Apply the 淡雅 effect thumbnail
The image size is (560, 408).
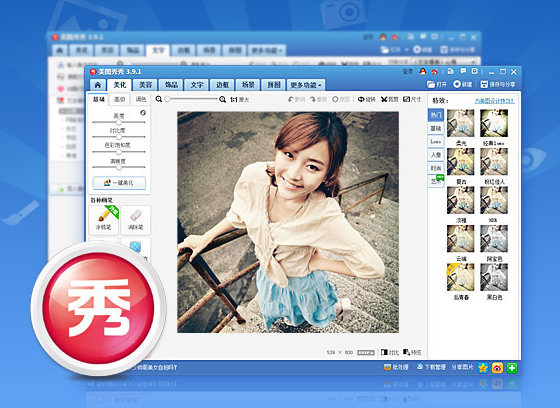point(461,200)
